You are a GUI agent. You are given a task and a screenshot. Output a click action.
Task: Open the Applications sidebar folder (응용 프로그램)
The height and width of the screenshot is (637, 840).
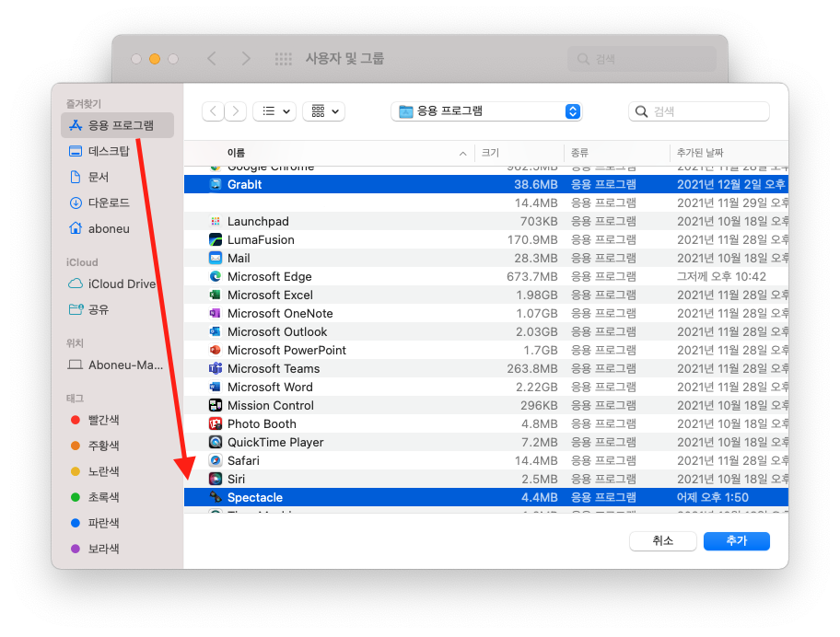point(117,125)
